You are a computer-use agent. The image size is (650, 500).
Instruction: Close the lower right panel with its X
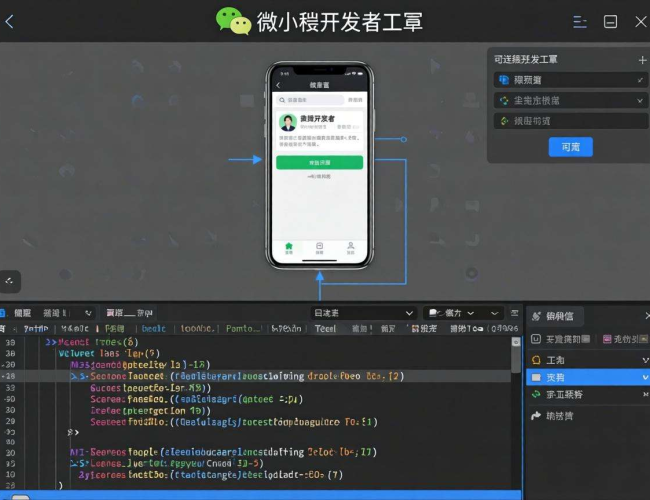pyautogui.click(x=647, y=316)
